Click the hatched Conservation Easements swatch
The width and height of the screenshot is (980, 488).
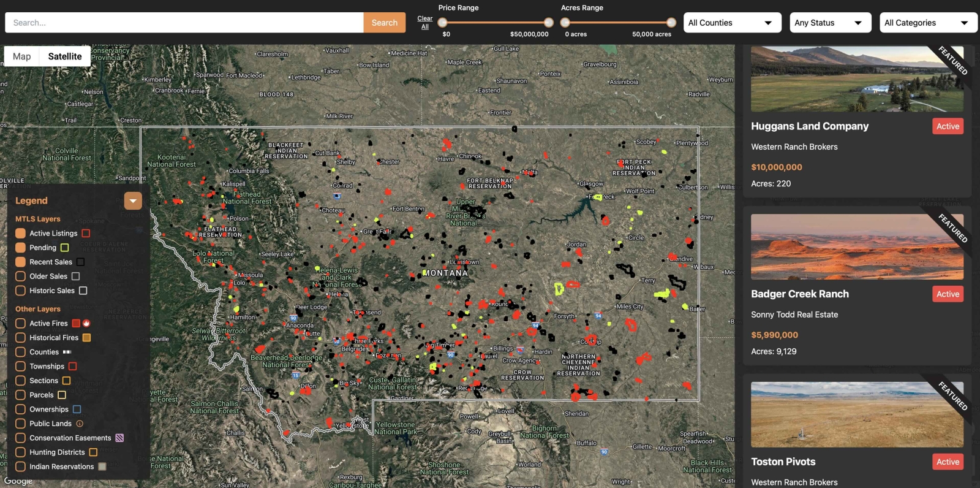pos(119,438)
